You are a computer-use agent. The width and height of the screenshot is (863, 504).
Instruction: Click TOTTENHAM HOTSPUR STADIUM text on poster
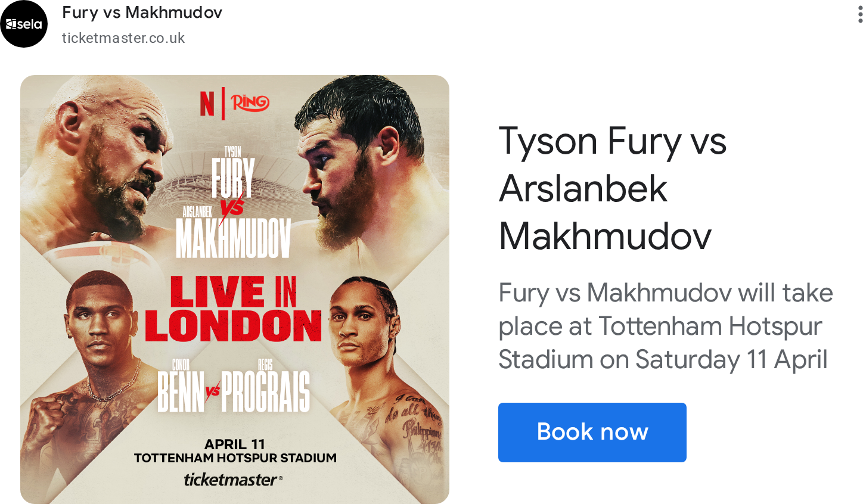(x=235, y=458)
